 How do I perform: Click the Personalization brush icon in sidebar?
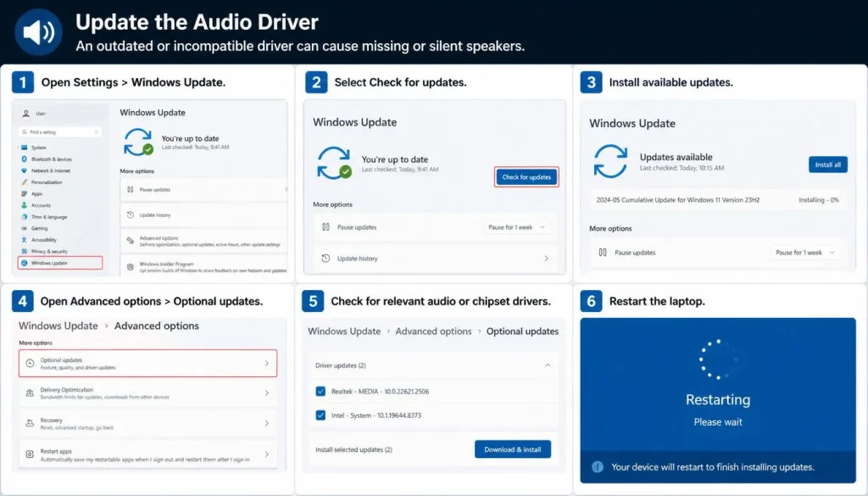point(24,182)
